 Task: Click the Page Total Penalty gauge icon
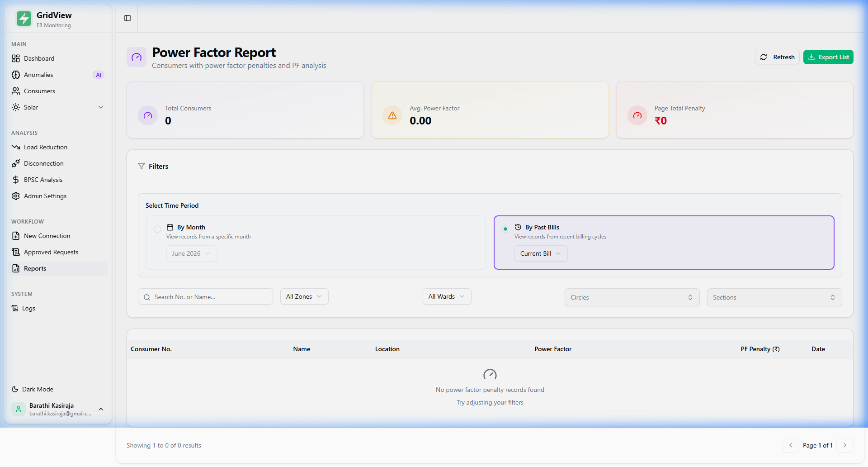coord(637,115)
